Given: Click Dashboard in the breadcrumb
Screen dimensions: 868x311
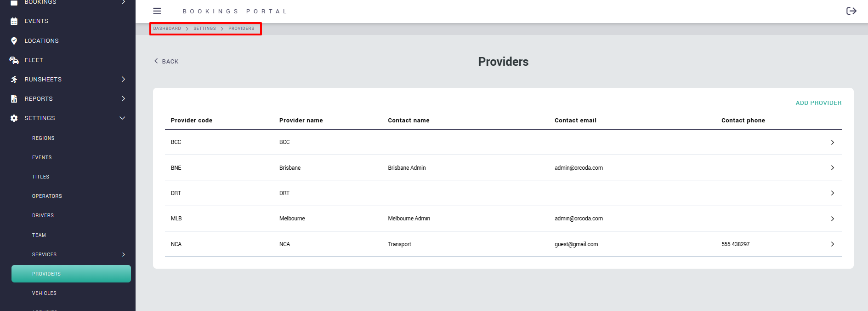Looking at the screenshot, I should (x=167, y=29).
